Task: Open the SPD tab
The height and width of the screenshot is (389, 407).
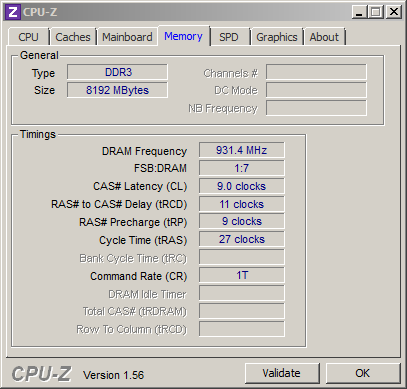Action: point(229,37)
